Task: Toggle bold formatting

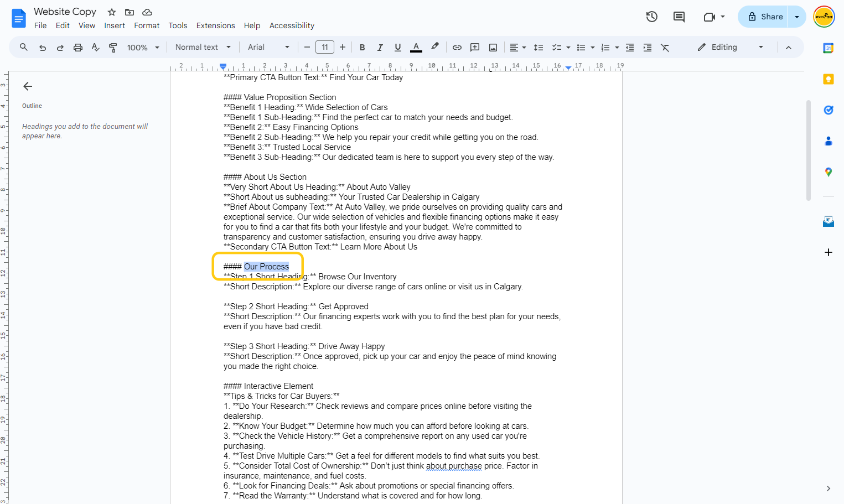Action: point(363,48)
